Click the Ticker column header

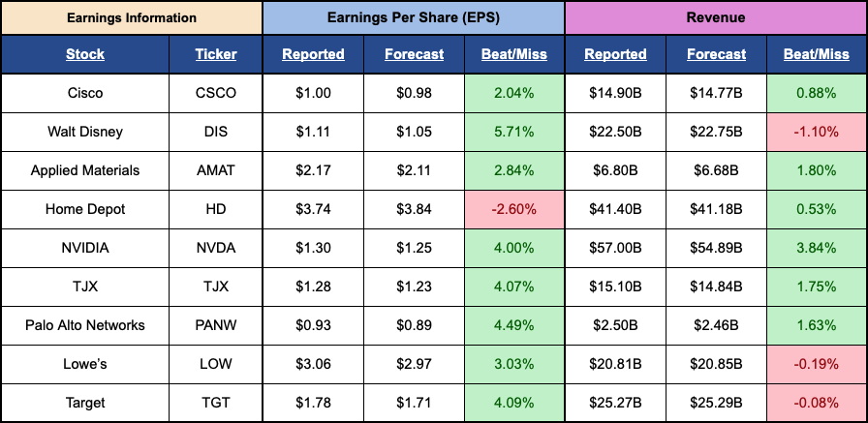(x=216, y=54)
